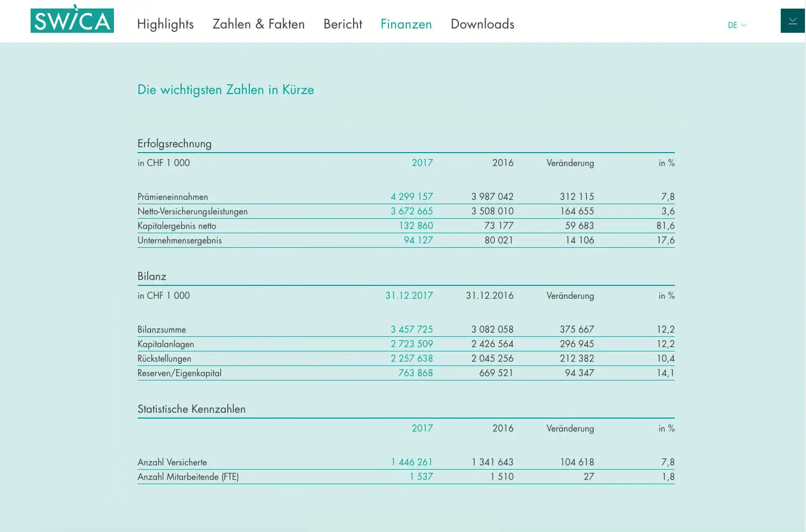Open the DE language dropdown
Image resolution: width=806 pixels, height=532 pixels.
point(737,25)
